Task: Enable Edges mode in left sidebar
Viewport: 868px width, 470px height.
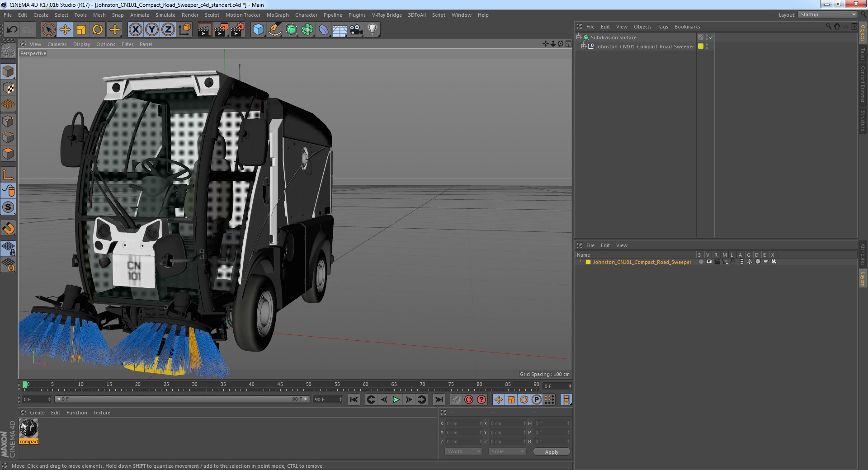Action: 9,137
